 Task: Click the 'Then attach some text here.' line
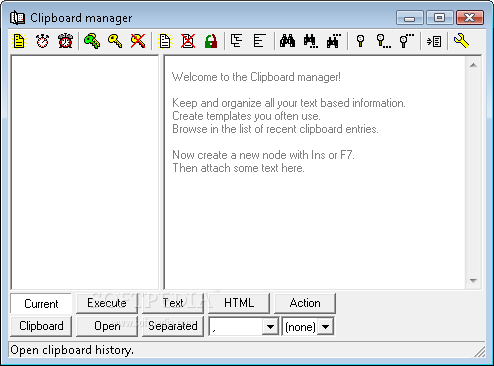[238, 168]
